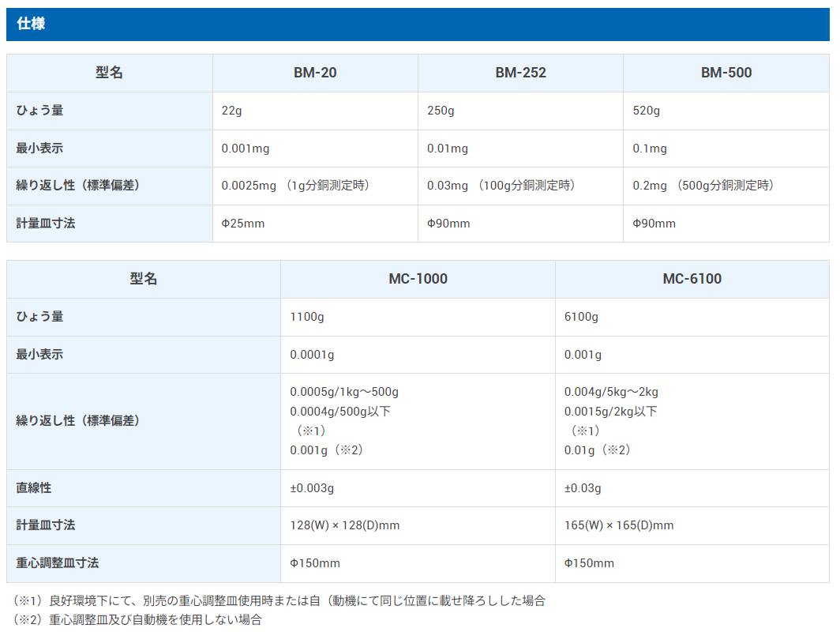Click the 1100g capacity value
Screen dimensions: 840x632
click(307, 317)
